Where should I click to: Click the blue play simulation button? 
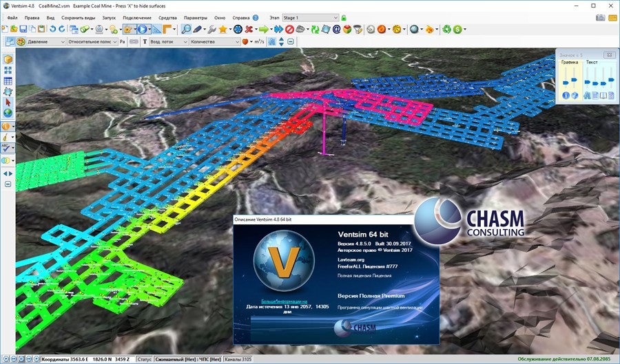pos(142,29)
